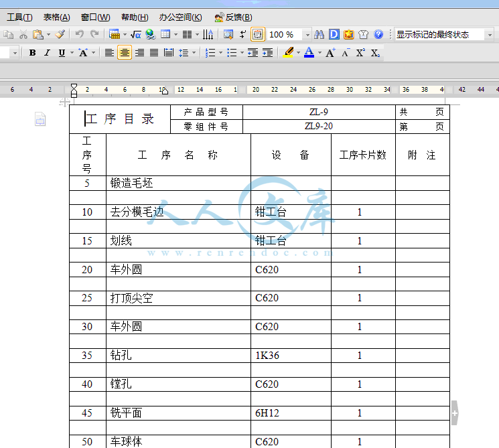Click the Copy icon in the toolbar

click(9, 34)
